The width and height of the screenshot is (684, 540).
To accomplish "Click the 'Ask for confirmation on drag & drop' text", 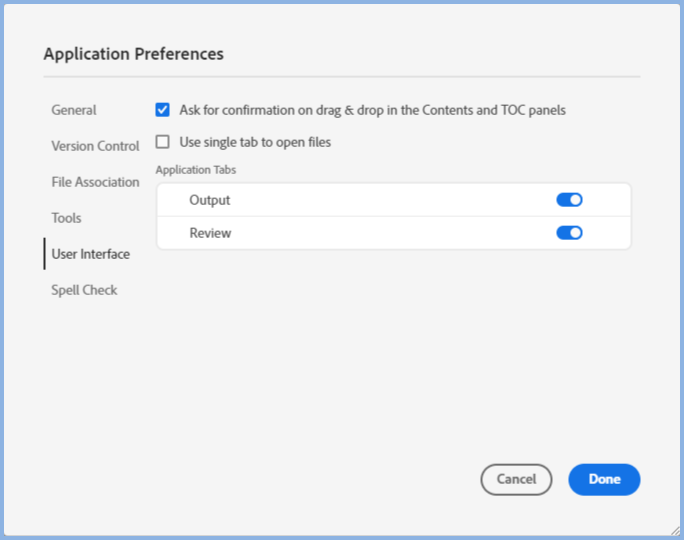I will point(372,110).
